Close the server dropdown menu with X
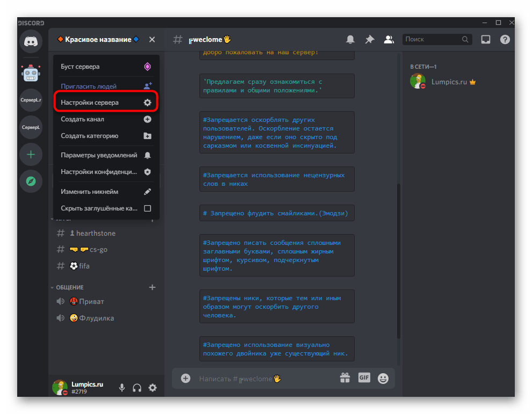This screenshot has width=532, height=414. point(152,39)
